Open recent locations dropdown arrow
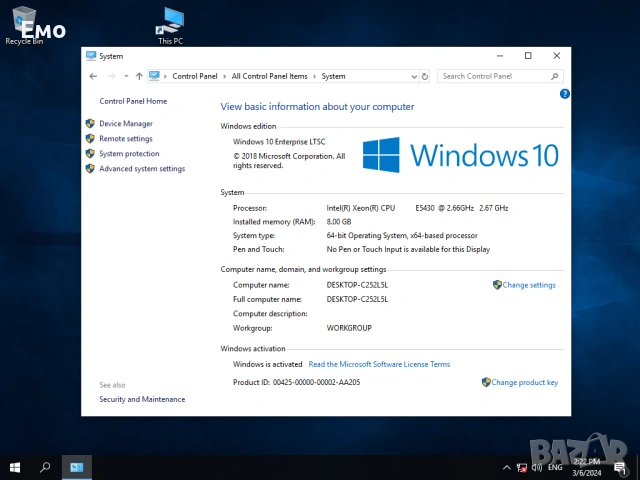Screen dimensions: 640x480 click(125, 76)
